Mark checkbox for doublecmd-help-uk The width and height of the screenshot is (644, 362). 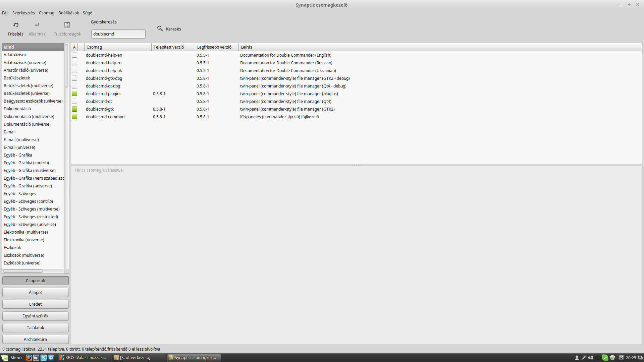[x=74, y=71]
